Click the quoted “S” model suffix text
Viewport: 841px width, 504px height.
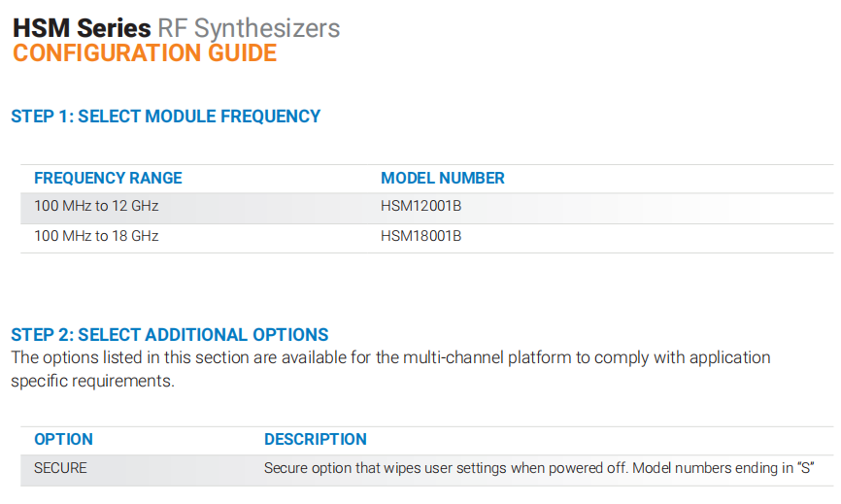(x=806, y=468)
